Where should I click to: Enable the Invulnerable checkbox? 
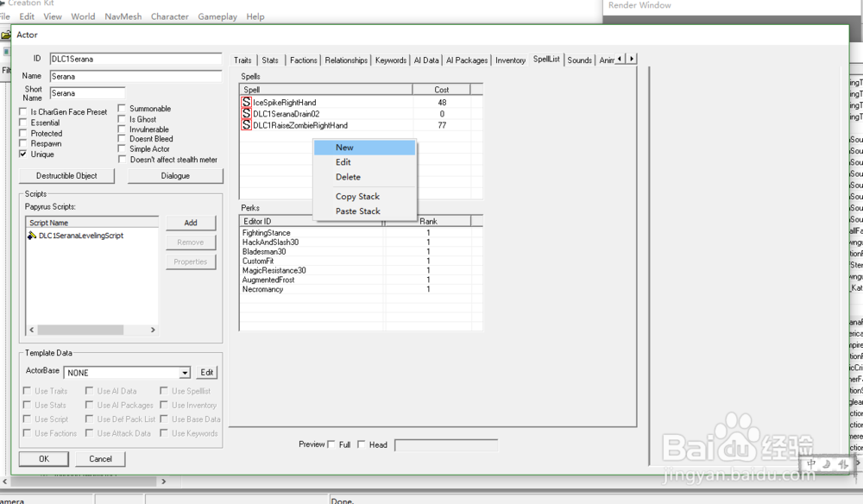(123, 129)
